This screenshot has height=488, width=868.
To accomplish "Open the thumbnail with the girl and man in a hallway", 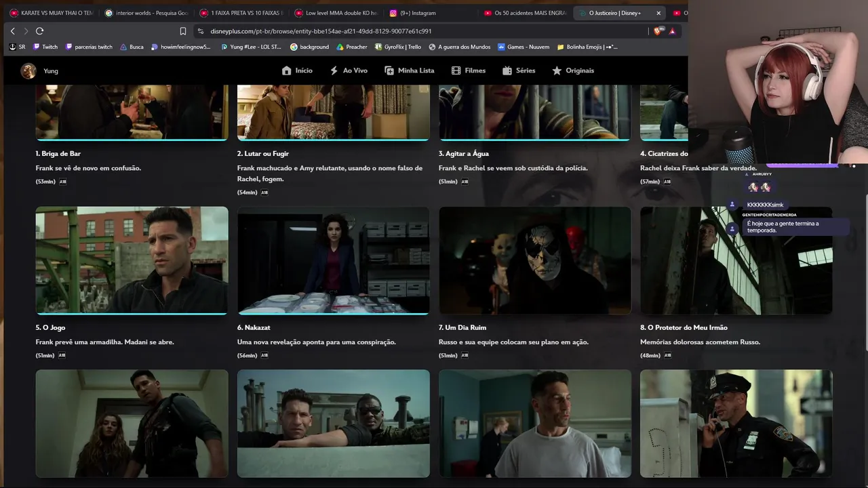I will click(132, 424).
